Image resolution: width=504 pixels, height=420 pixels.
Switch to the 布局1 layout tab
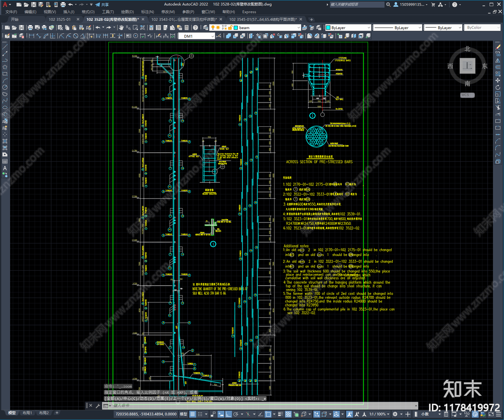(x=27, y=413)
